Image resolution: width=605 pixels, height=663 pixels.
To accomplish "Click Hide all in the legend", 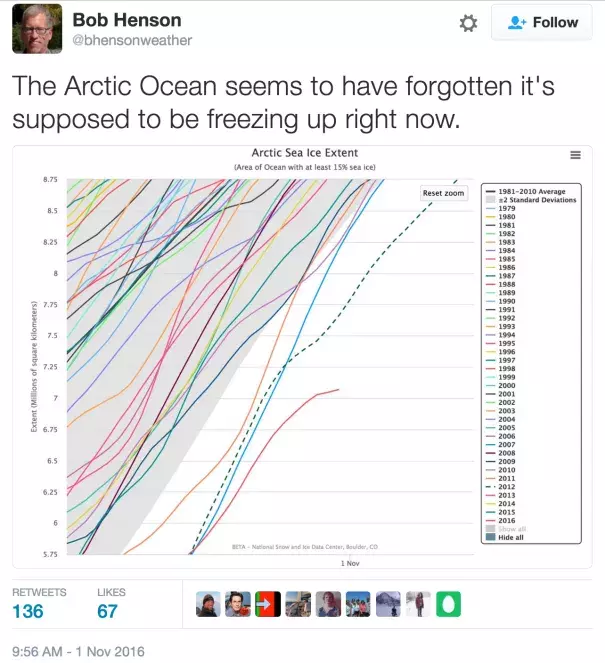I will click(505, 537).
